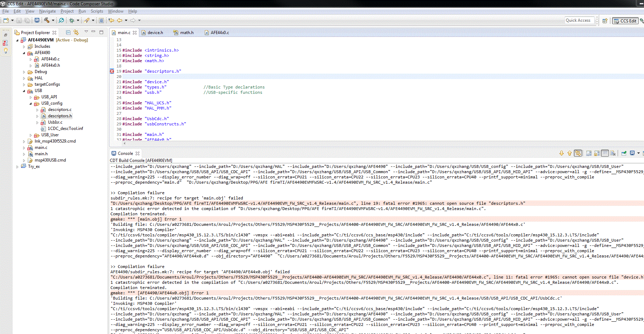
Task: Click the pen-shaped toolbar icon
Action: (x=87, y=20)
